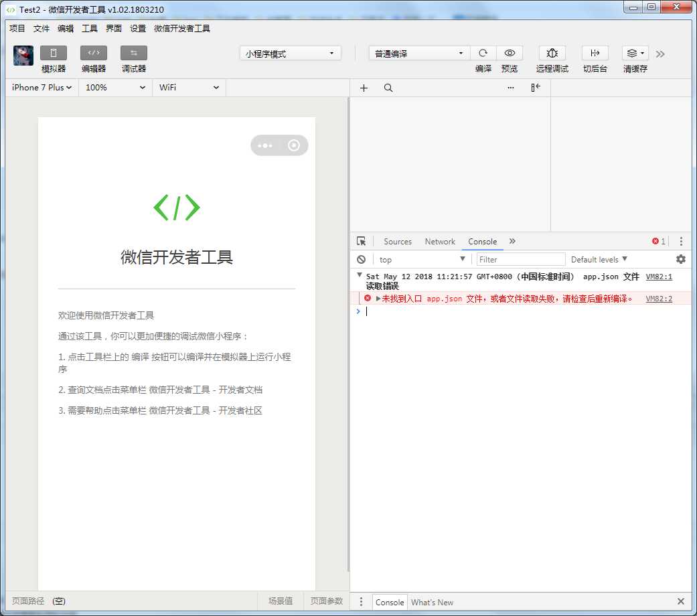
Task: Click the search icon in file panel
Action: pyautogui.click(x=388, y=88)
